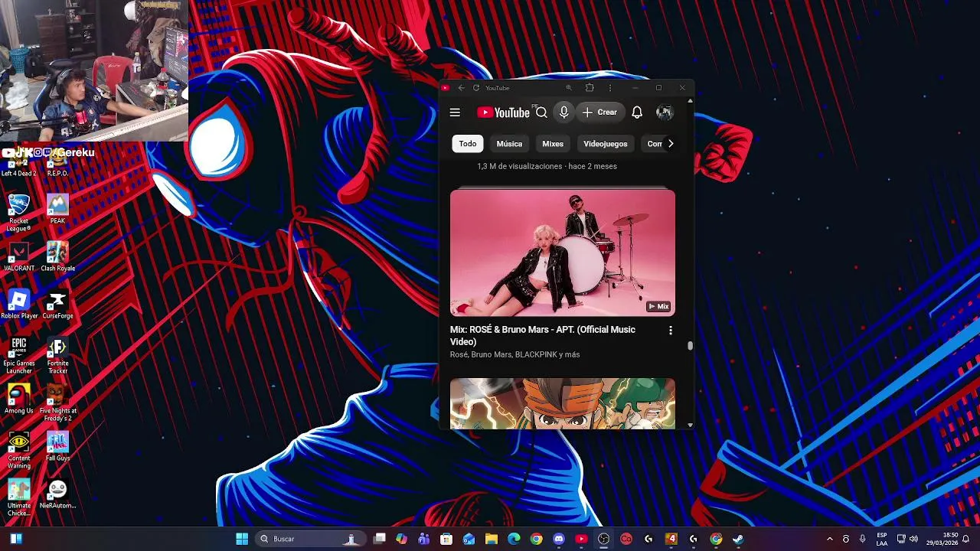Select the Música filter chip
The width and height of the screenshot is (980, 551).
pyautogui.click(x=509, y=144)
